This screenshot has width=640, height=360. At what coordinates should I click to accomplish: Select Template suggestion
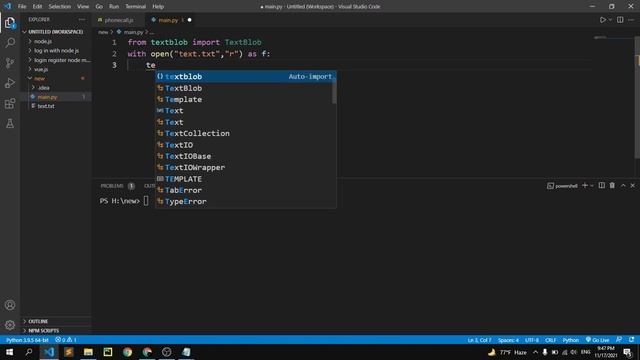pyautogui.click(x=245, y=100)
